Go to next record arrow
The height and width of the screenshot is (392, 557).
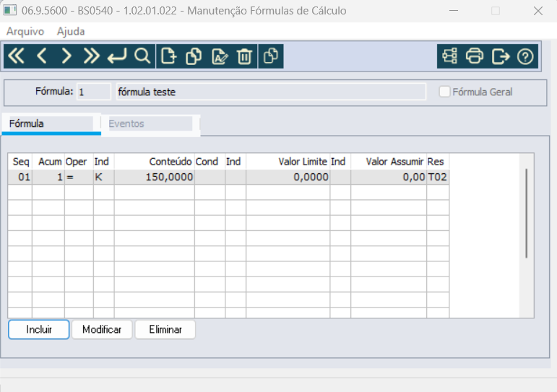pos(66,56)
